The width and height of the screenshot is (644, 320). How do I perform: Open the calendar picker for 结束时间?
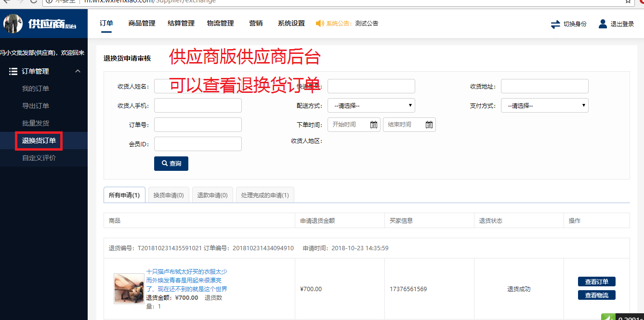[x=429, y=124]
